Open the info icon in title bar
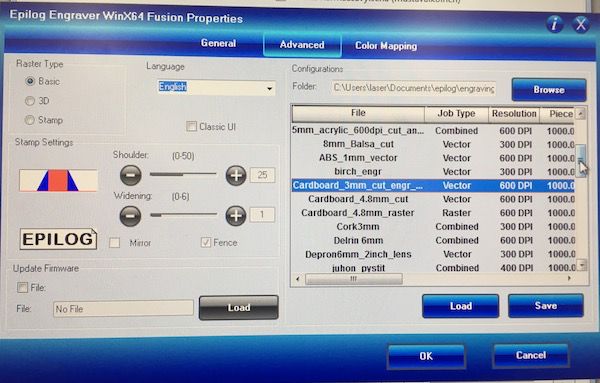 [x=555, y=24]
